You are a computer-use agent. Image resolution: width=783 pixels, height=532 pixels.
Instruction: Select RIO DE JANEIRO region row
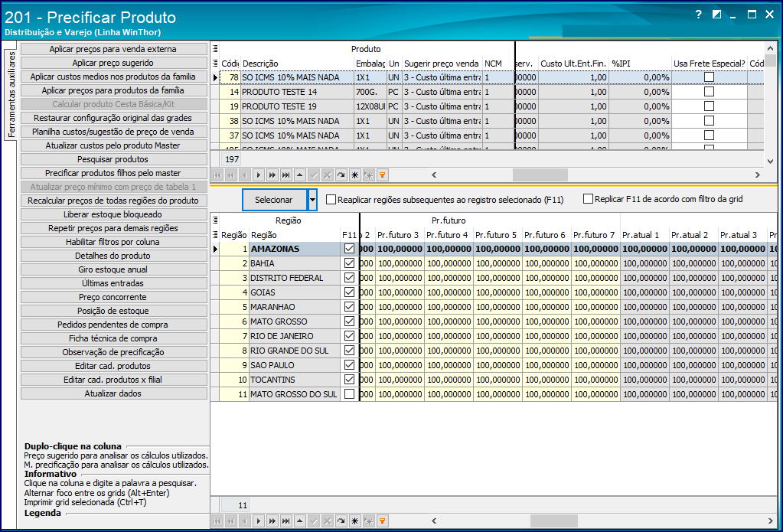(494, 336)
